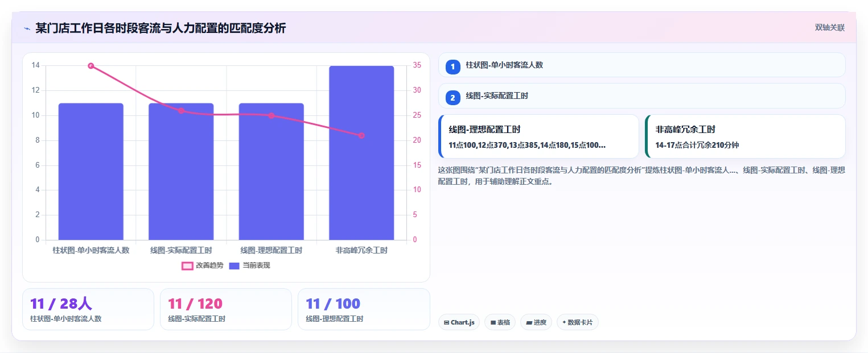Open the 线图-理想配置工时 info card
The height and width of the screenshot is (353, 868).
coord(538,136)
